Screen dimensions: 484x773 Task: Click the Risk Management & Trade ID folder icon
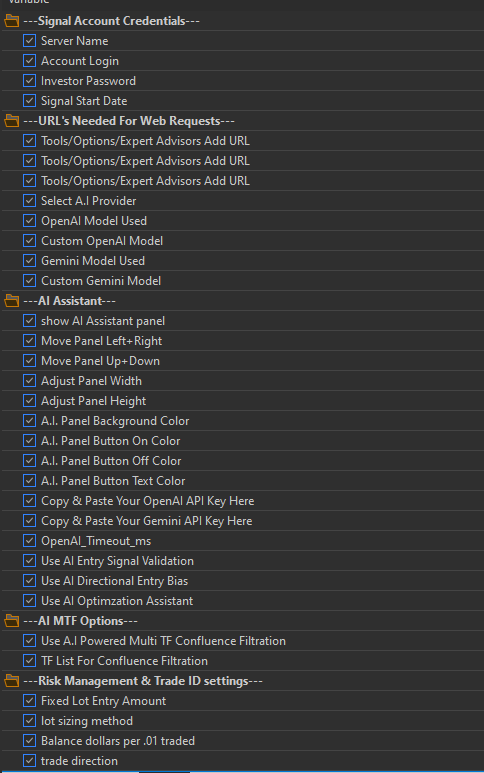coord(12,681)
